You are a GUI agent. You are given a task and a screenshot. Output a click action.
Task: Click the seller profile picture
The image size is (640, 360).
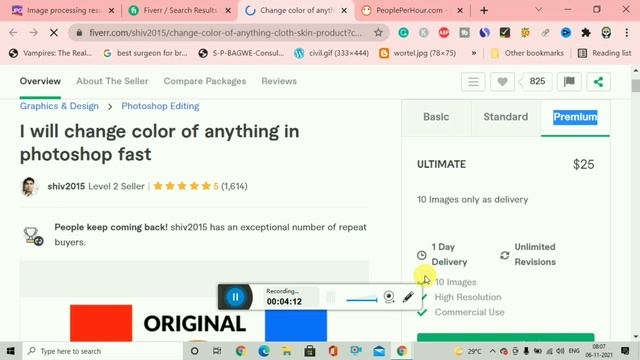pos(29,187)
